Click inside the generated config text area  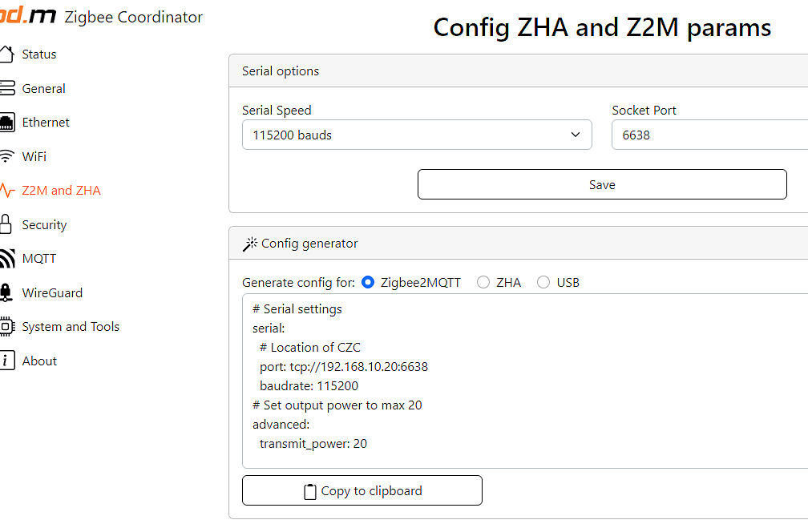(525, 381)
